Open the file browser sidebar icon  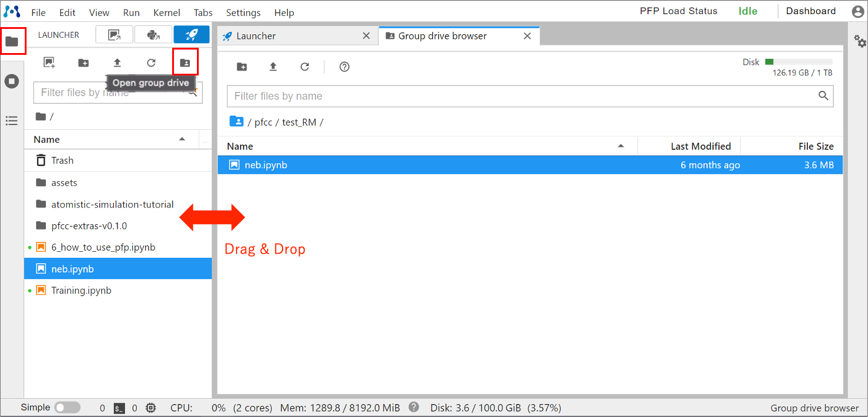[x=12, y=41]
